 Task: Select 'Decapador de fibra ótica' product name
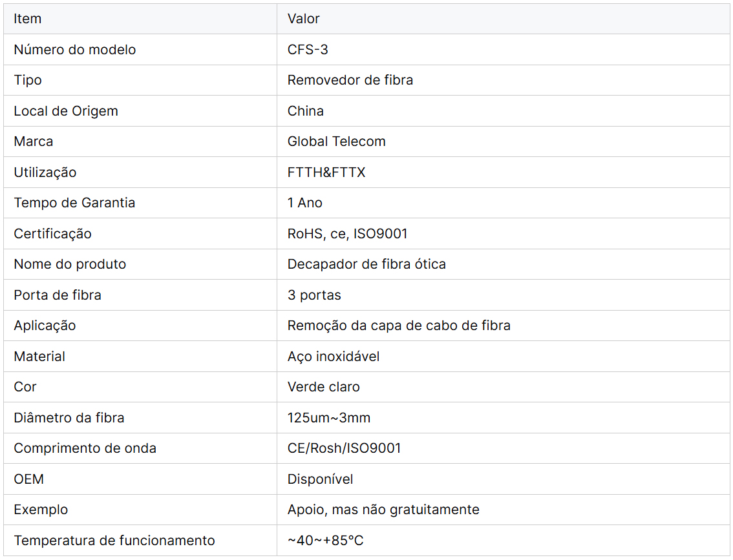pos(366,264)
